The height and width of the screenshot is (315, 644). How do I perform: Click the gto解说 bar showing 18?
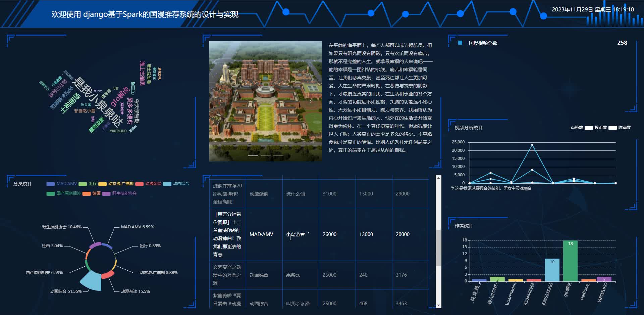tap(571, 261)
